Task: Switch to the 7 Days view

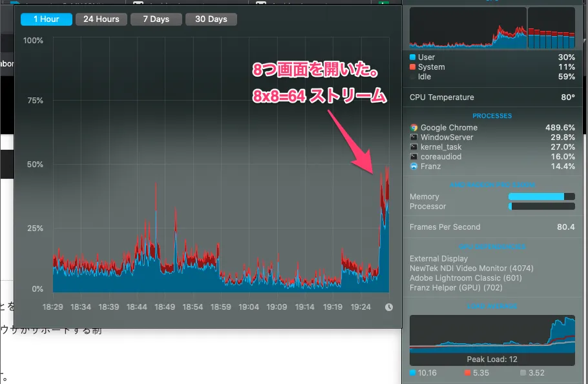Action: tap(156, 19)
